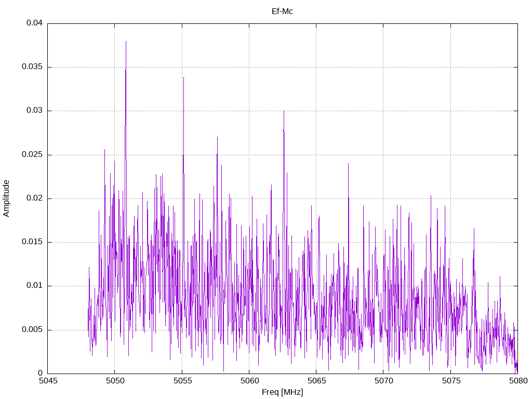Click the x-axis tick label 5045
This screenshot has height=399, width=532.
click(x=47, y=381)
